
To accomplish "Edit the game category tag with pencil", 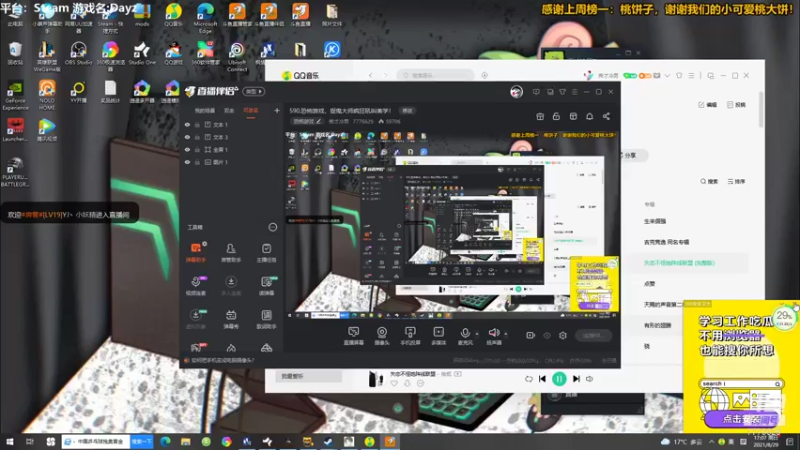I will (308, 121).
